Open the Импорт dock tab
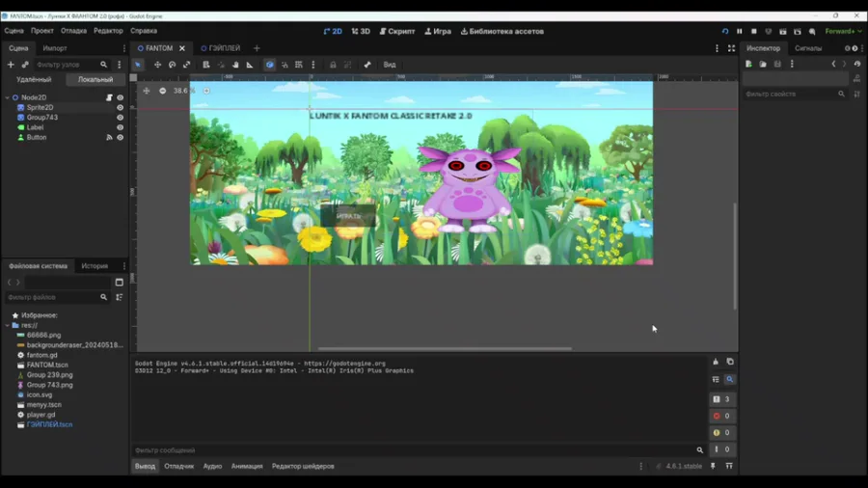 (x=55, y=48)
